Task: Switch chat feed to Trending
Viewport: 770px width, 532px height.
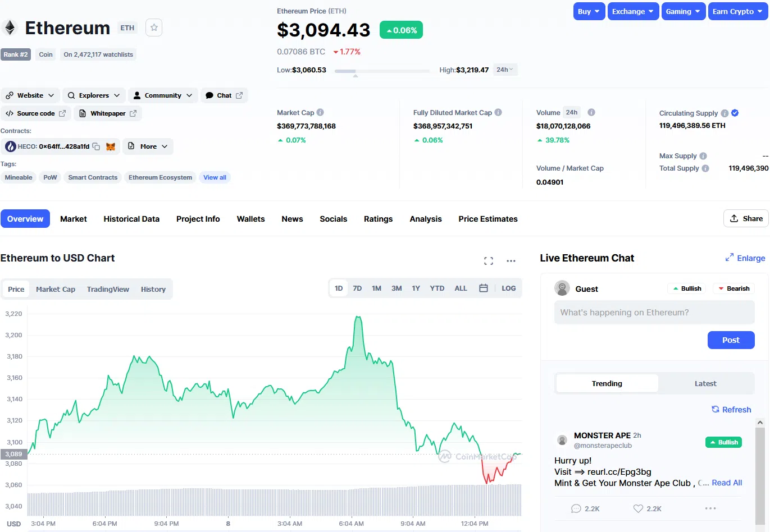Action: [607, 383]
